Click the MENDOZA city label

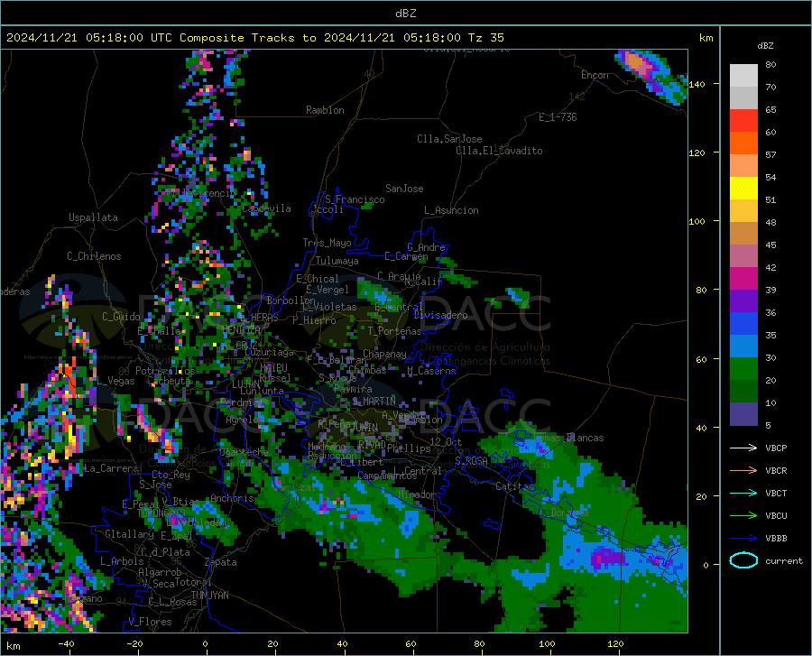tap(241, 330)
